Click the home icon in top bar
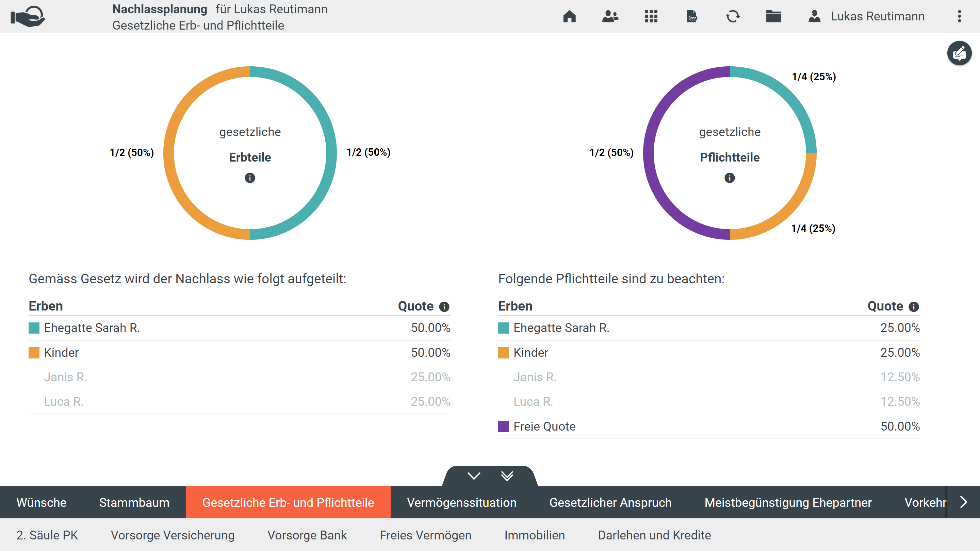This screenshot has width=980, height=551. click(x=569, y=16)
